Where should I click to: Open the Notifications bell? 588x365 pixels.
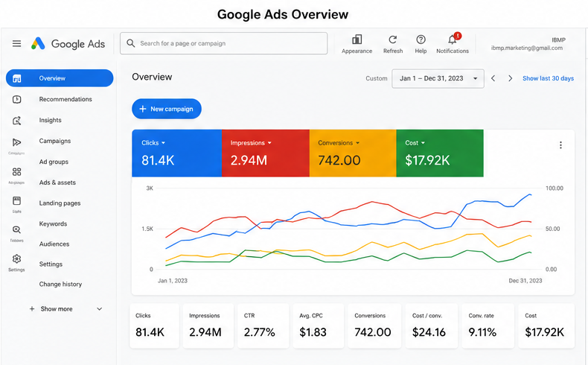tap(453, 39)
